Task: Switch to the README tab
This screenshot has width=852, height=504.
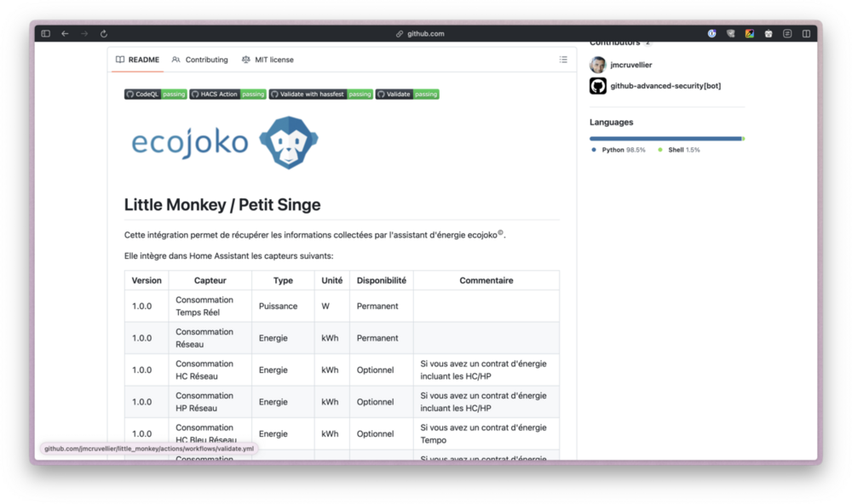Action: [x=137, y=60]
